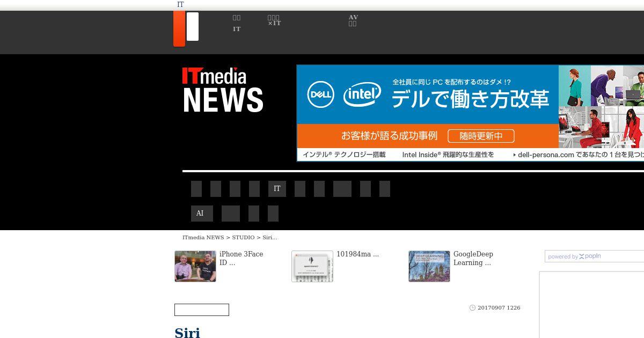Viewport: 644px width, 338px height.
Task: Click the Intel logo in the banner ad
Action: click(x=362, y=95)
